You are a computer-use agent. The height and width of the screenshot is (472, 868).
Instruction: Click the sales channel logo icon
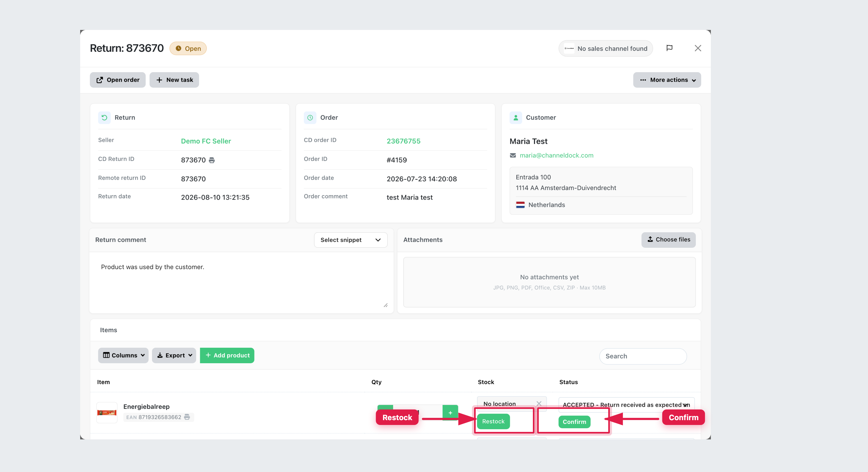569,49
